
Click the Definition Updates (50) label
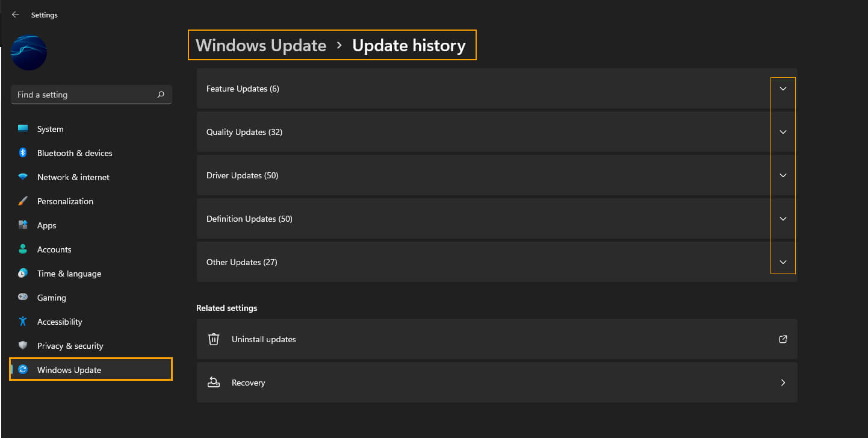coord(249,219)
